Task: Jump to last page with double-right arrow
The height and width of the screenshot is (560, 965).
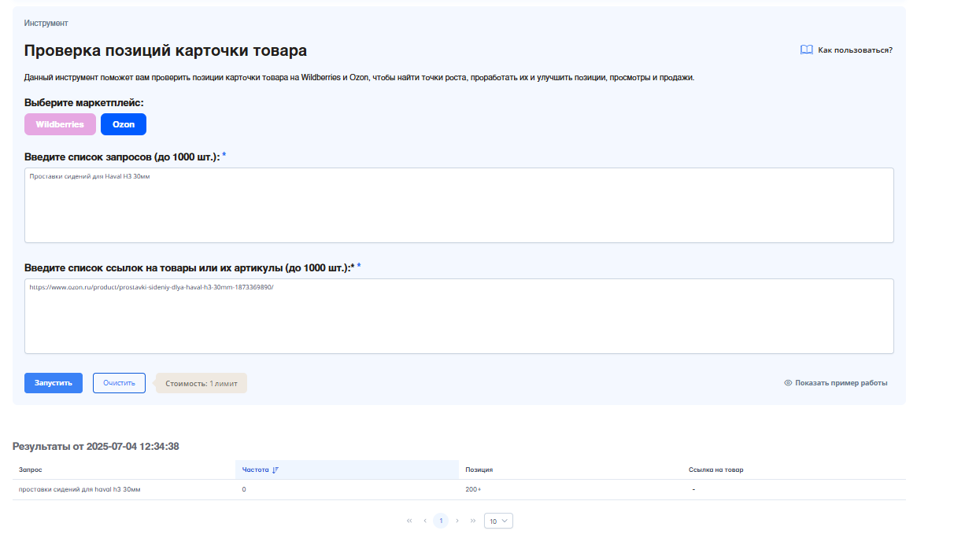Action: pyautogui.click(x=473, y=521)
